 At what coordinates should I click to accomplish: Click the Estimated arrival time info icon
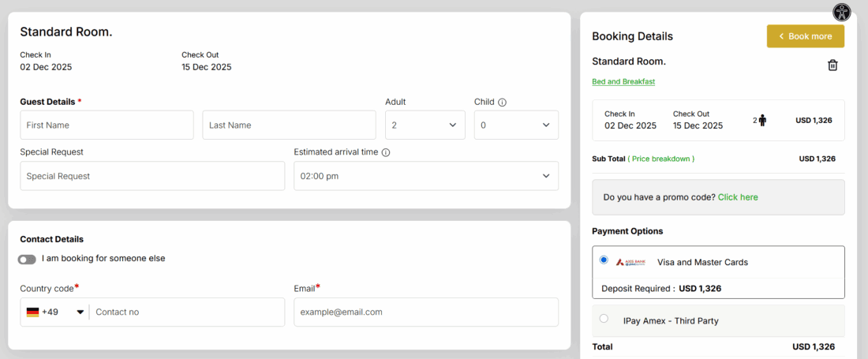click(386, 153)
